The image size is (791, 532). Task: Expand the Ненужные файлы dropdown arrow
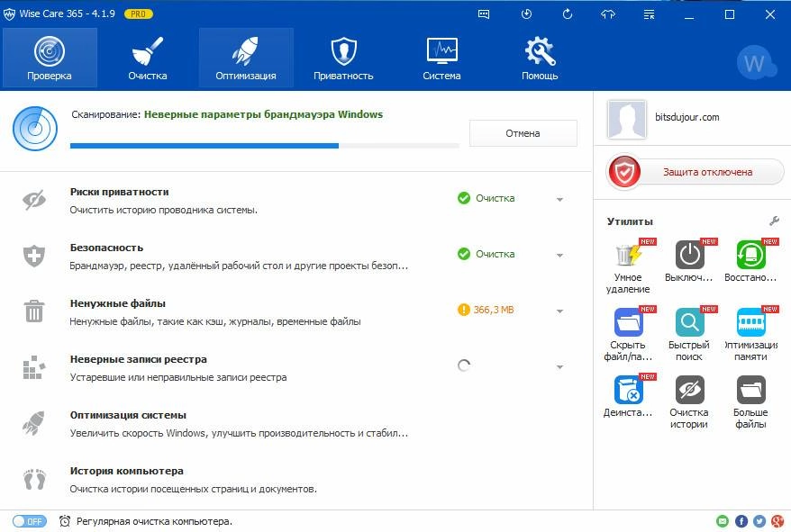click(559, 311)
